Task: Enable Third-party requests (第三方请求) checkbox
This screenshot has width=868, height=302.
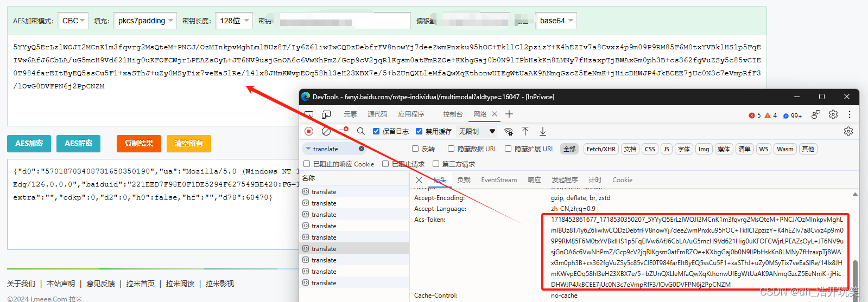Action: [x=436, y=164]
